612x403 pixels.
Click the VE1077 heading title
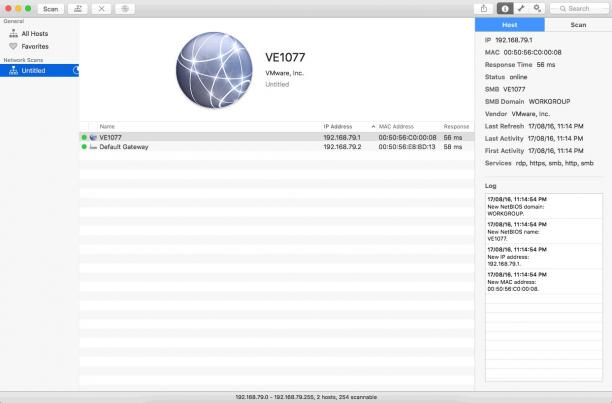285,57
